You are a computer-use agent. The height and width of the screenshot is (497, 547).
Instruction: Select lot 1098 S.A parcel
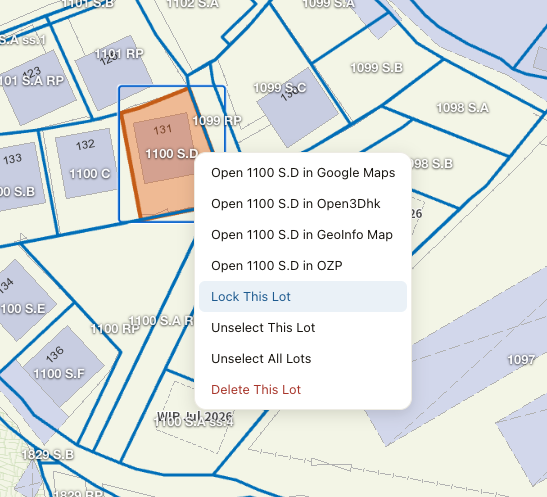[x=462, y=108]
